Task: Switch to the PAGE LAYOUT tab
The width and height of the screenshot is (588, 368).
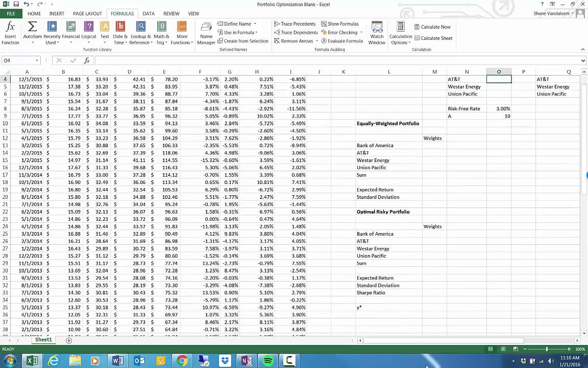Action: click(x=87, y=13)
